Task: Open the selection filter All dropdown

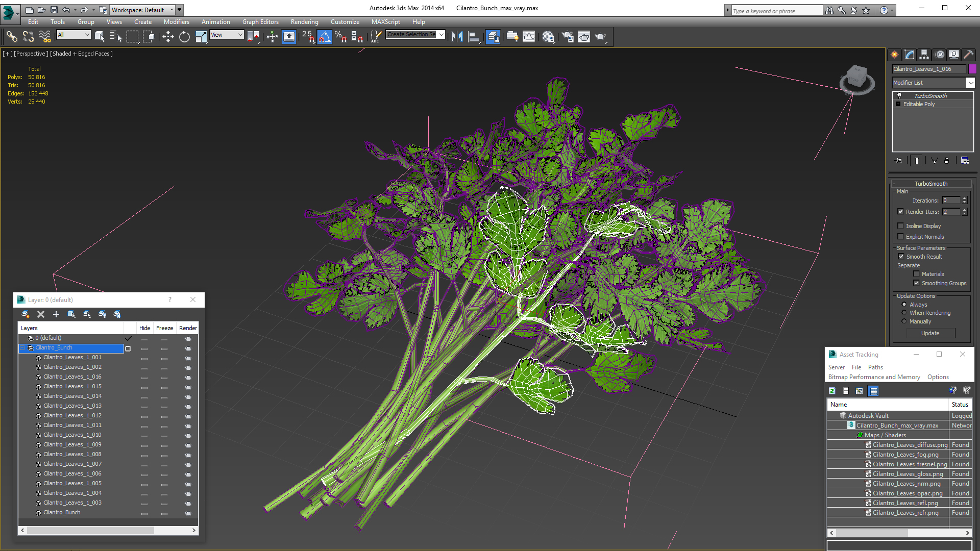Action: [x=74, y=35]
